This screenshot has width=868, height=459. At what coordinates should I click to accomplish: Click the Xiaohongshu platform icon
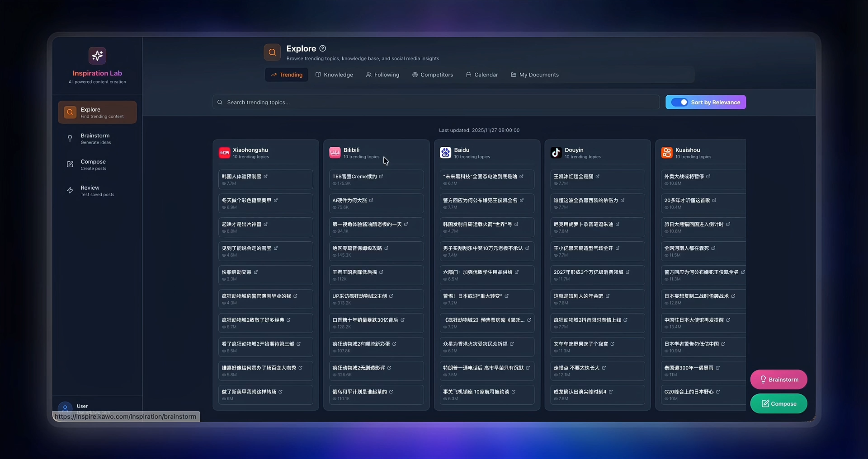224,153
